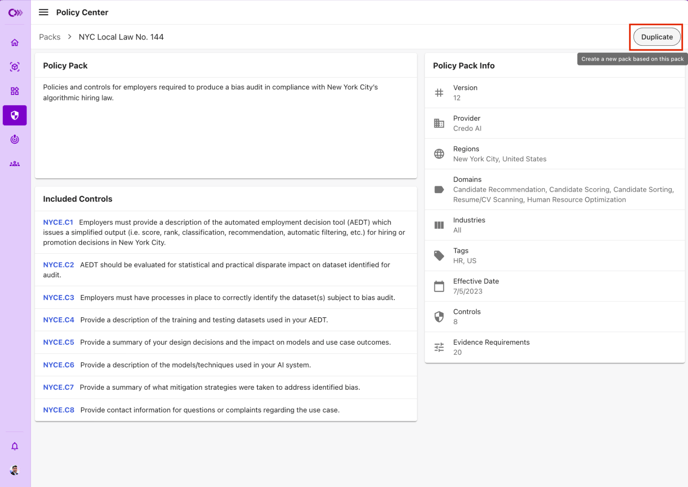Screen dimensions: 688x487
Task: Open control NYCE.C8 link
Action: 58,410
